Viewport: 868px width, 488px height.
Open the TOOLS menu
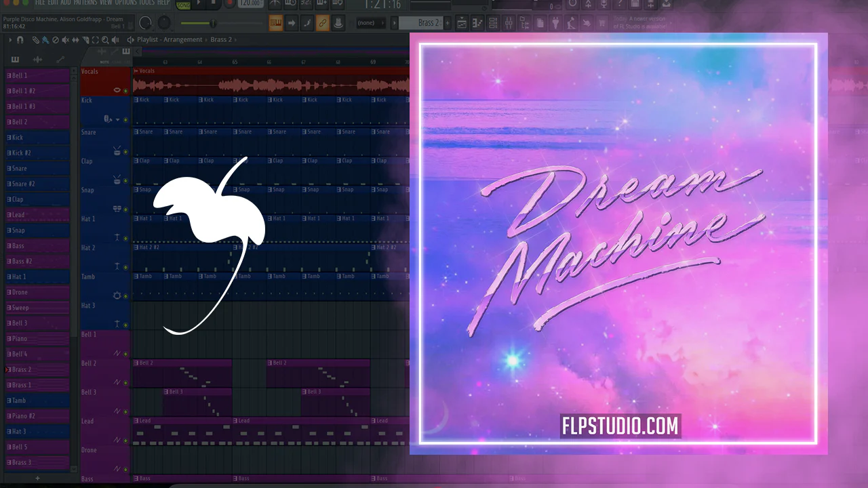[x=147, y=3]
